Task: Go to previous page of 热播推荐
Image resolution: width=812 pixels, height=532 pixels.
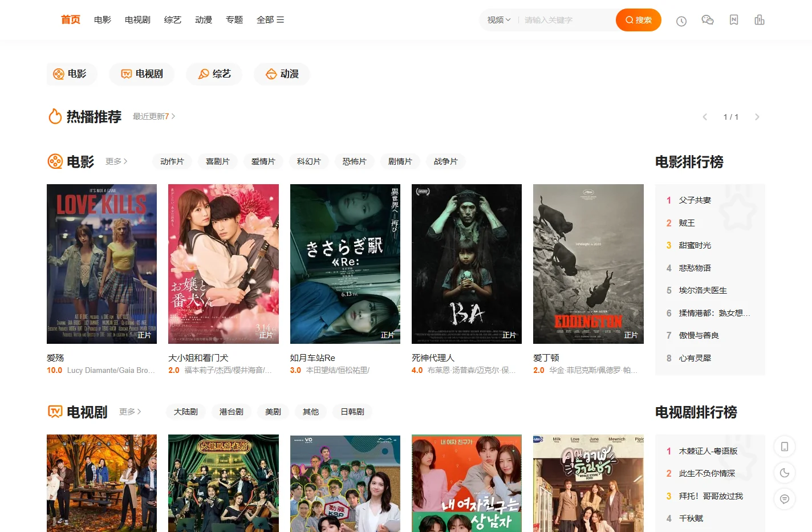Action: [705, 117]
